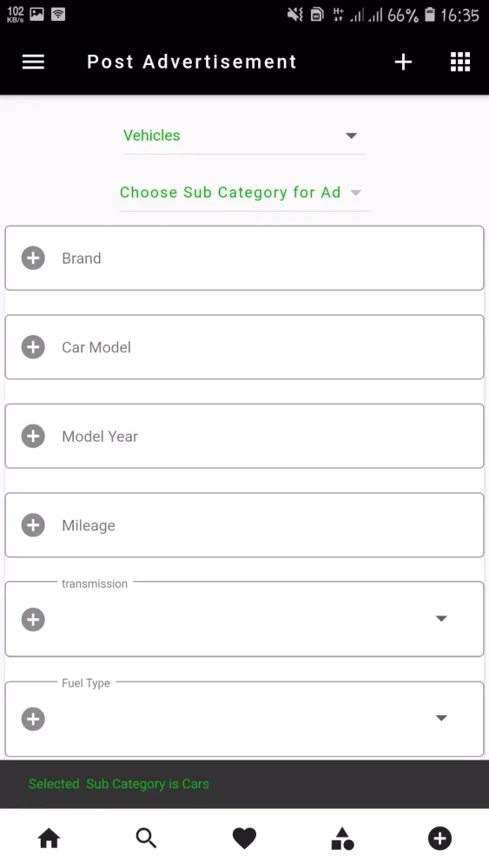The width and height of the screenshot is (489, 868).
Task: Expand the Fuel Type dropdown arrow
Action: [x=441, y=718]
